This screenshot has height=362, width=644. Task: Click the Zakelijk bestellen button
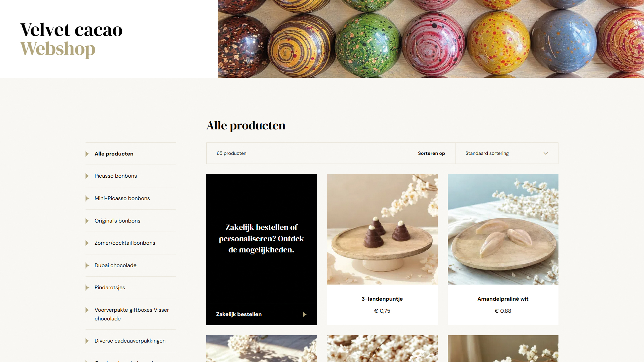tap(262, 314)
